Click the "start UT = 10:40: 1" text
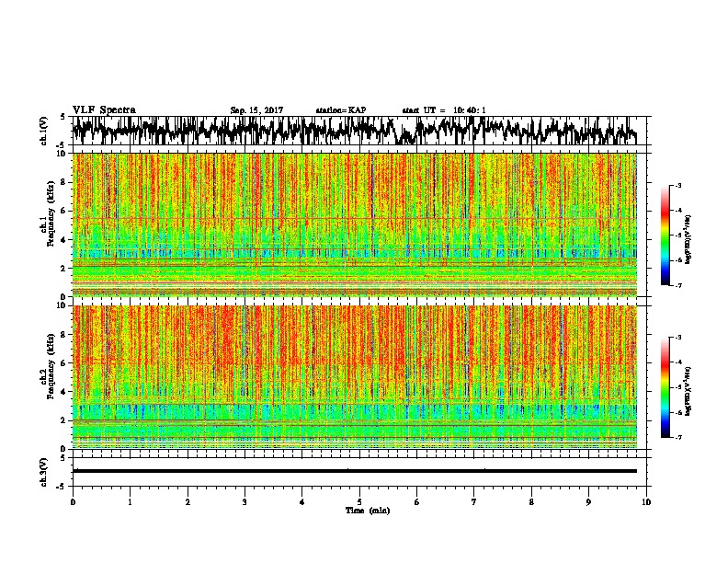Image resolution: width=728 pixels, height=563 pixels. pos(444,110)
